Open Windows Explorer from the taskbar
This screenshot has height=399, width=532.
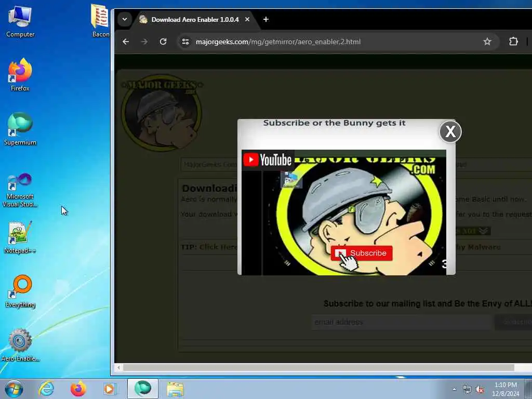[175, 389]
